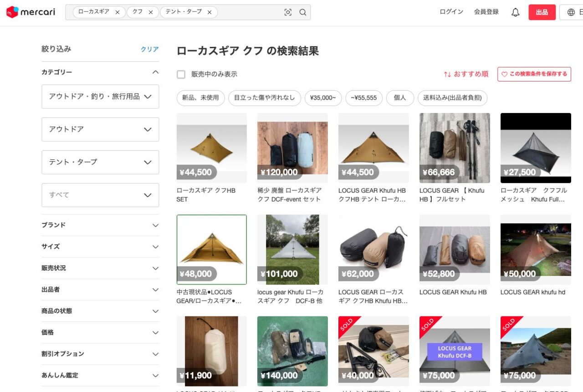This screenshot has height=392, width=583.
Task: Click the magnifying glass search icon
Action: (303, 12)
